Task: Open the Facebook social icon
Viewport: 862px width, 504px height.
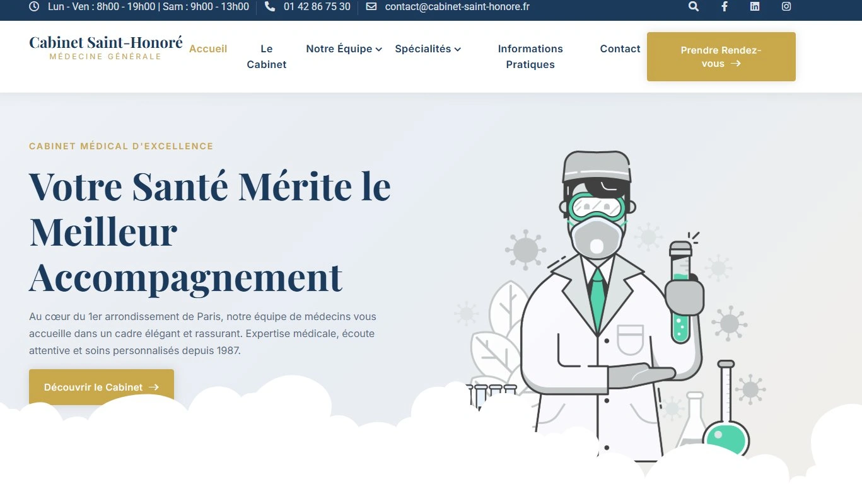Action: click(725, 7)
